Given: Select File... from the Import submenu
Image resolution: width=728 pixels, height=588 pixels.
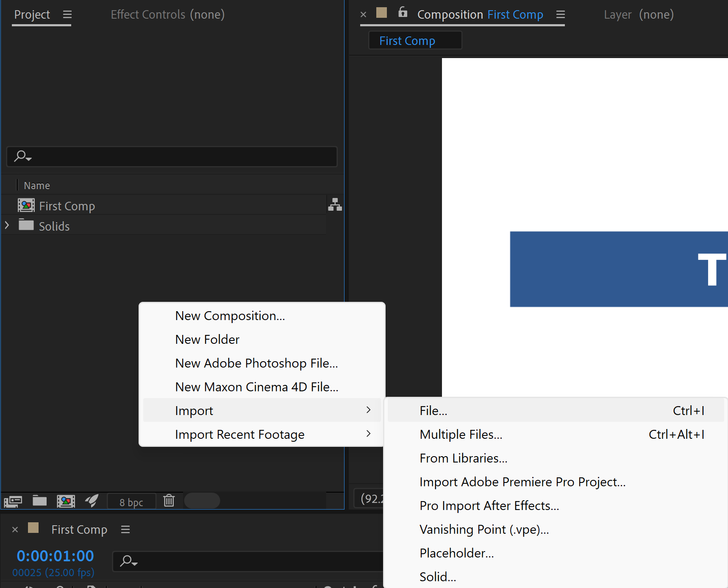Looking at the screenshot, I should click(x=433, y=410).
